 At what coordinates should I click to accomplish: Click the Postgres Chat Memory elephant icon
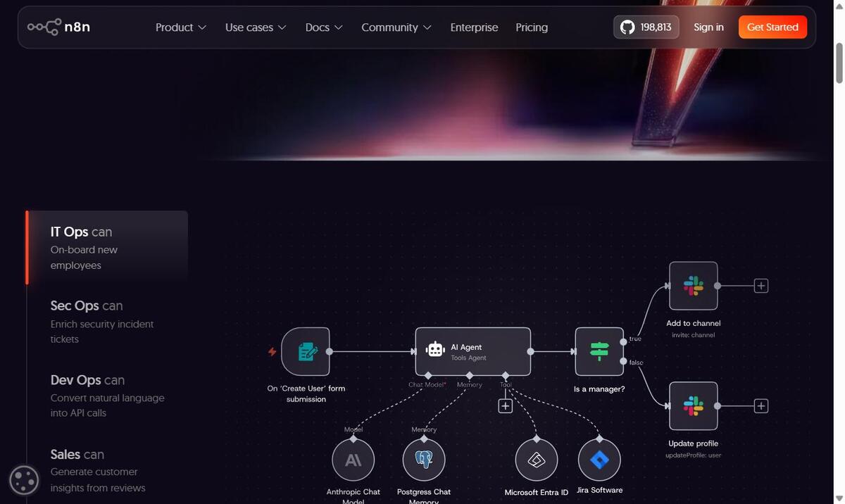click(x=424, y=460)
